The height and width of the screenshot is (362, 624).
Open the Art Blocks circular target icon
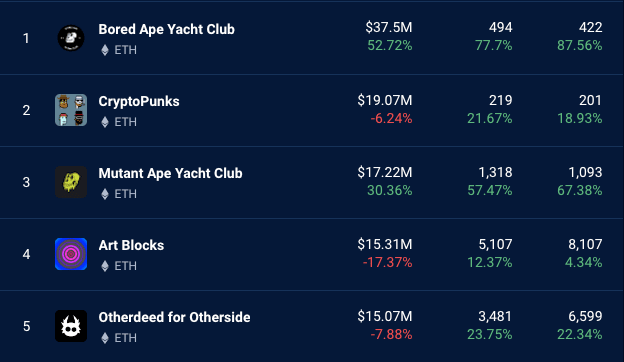[x=71, y=254]
